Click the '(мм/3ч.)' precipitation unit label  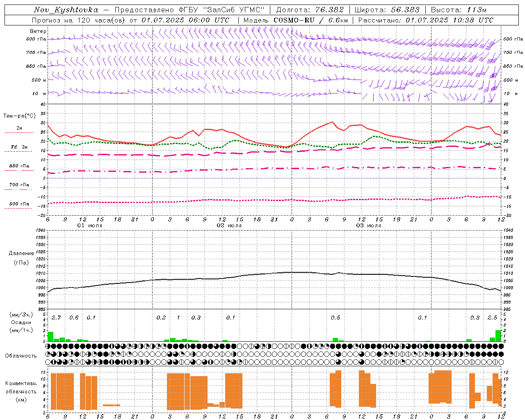tap(21, 315)
